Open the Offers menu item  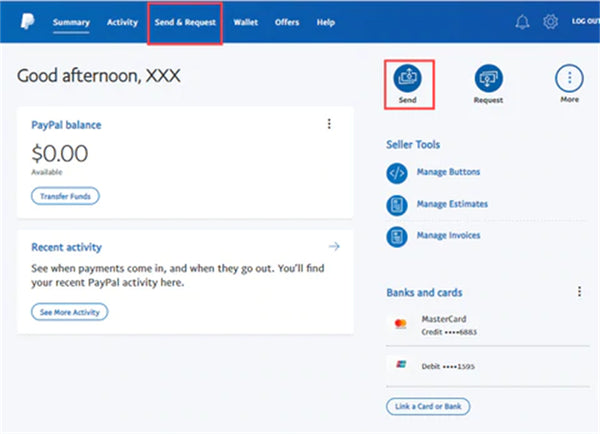(287, 22)
